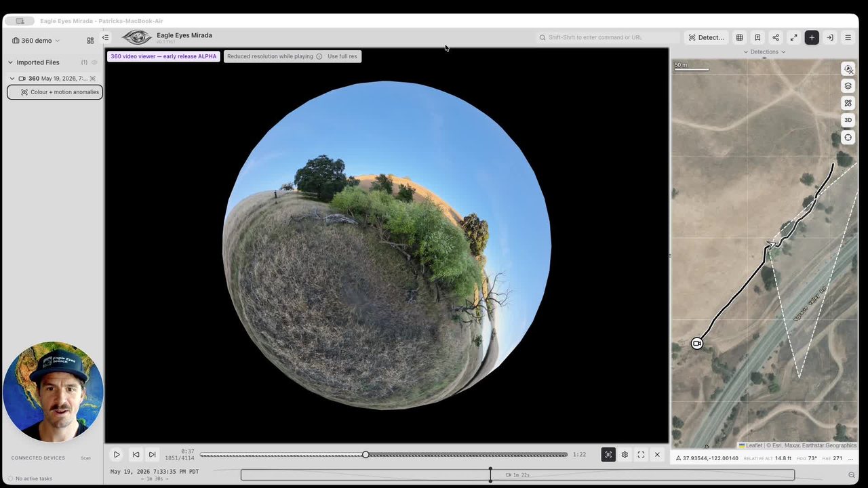Collapse the left sidebar panel
Viewport: 868px width, 488px height.
[106, 38]
